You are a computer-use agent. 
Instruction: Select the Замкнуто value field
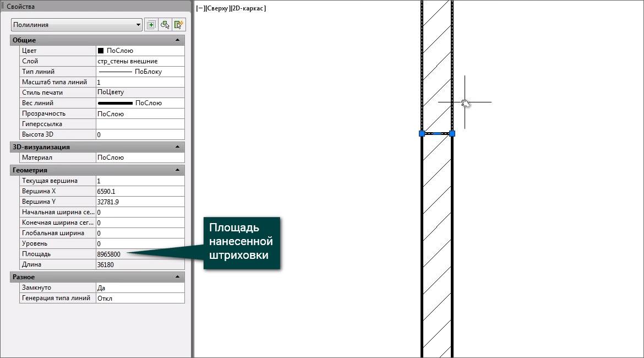pos(140,288)
